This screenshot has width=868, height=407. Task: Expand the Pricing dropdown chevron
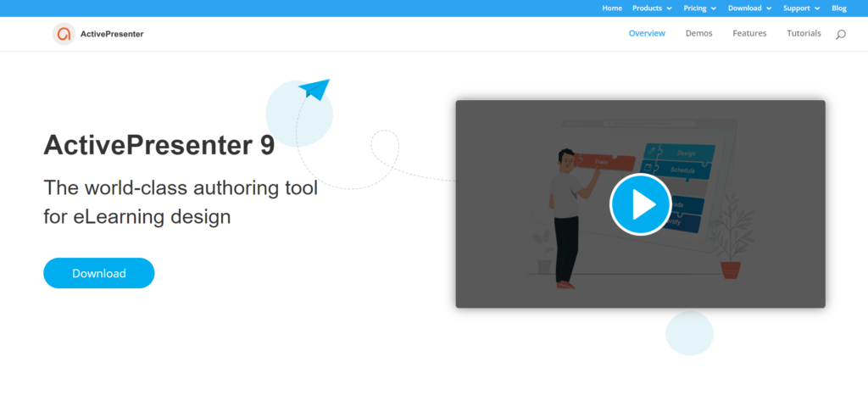click(x=714, y=8)
